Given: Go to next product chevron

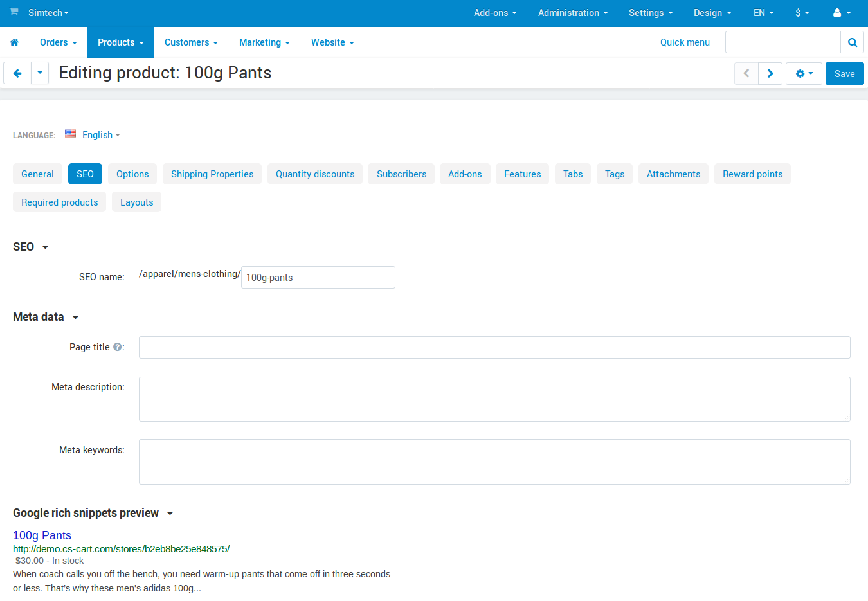Looking at the screenshot, I should pyautogui.click(x=770, y=73).
